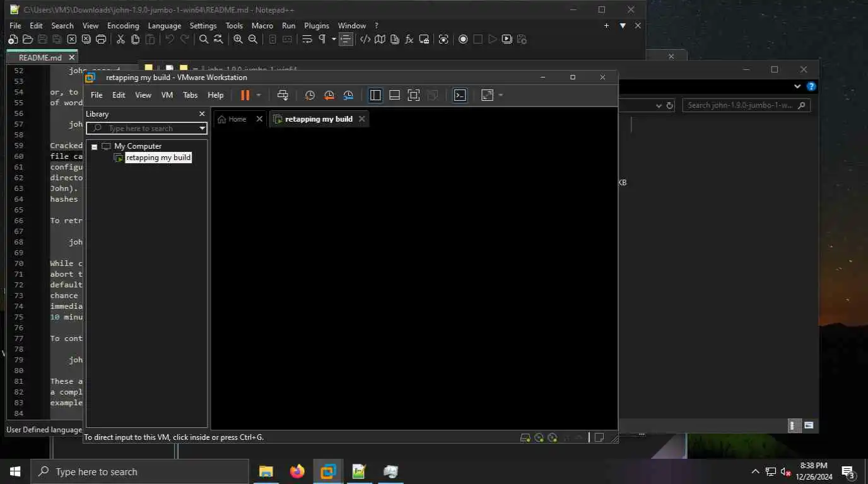Open the VMware Tabs menu
Screen dimensions: 868x484
tap(190, 95)
